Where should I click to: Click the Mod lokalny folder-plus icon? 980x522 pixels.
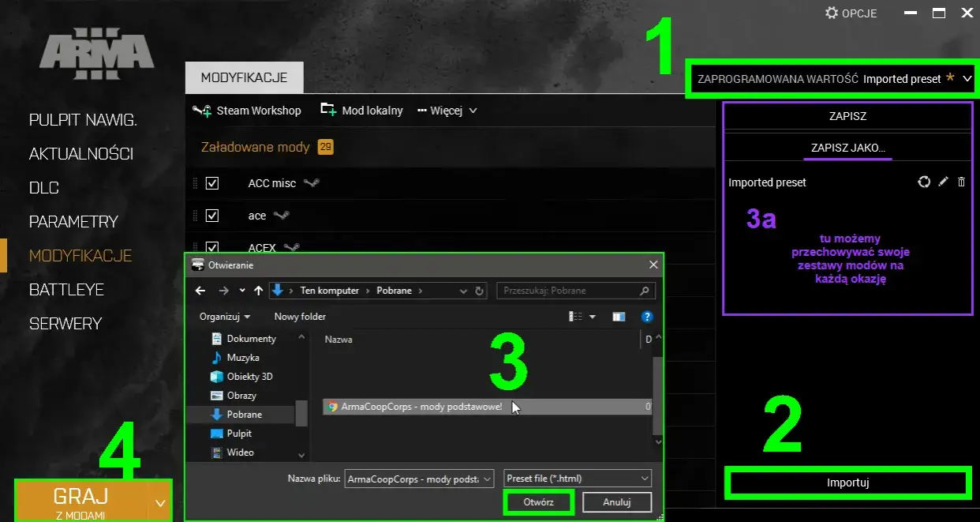[327, 110]
